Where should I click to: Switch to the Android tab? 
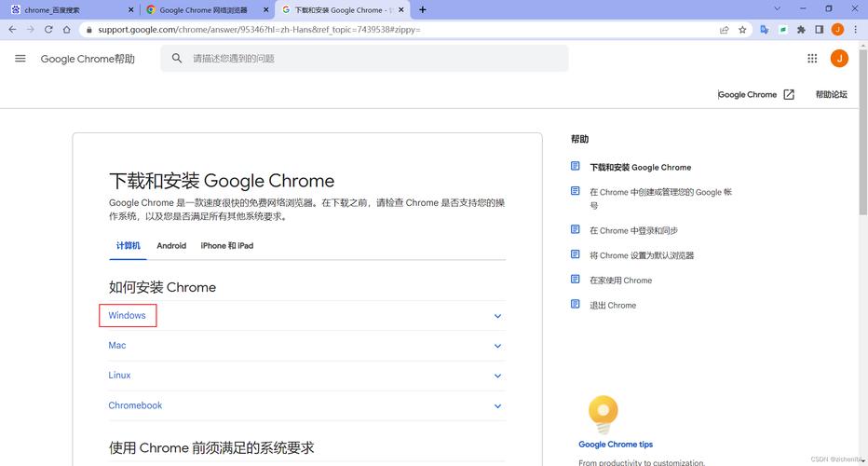point(171,246)
